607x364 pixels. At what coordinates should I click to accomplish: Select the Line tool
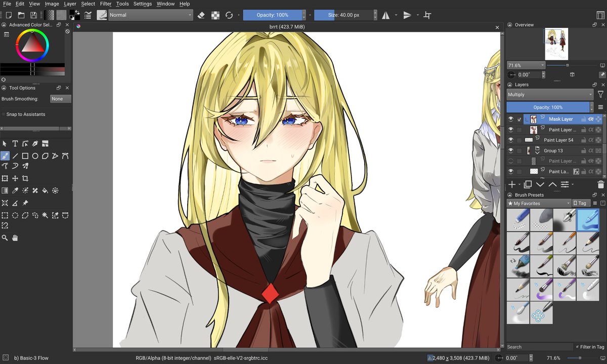click(x=15, y=156)
